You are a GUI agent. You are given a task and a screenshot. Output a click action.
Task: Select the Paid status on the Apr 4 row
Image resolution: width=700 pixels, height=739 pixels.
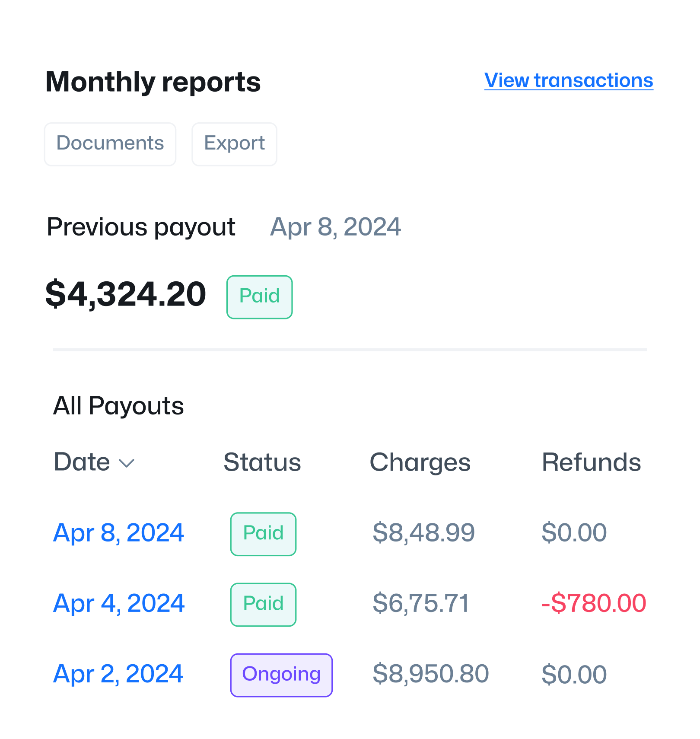tap(263, 604)
